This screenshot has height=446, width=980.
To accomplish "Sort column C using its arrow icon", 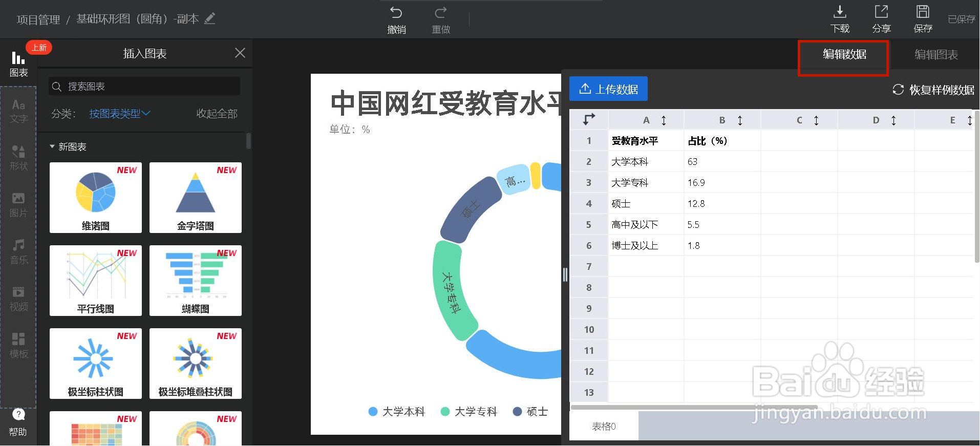I will (816, 120).
